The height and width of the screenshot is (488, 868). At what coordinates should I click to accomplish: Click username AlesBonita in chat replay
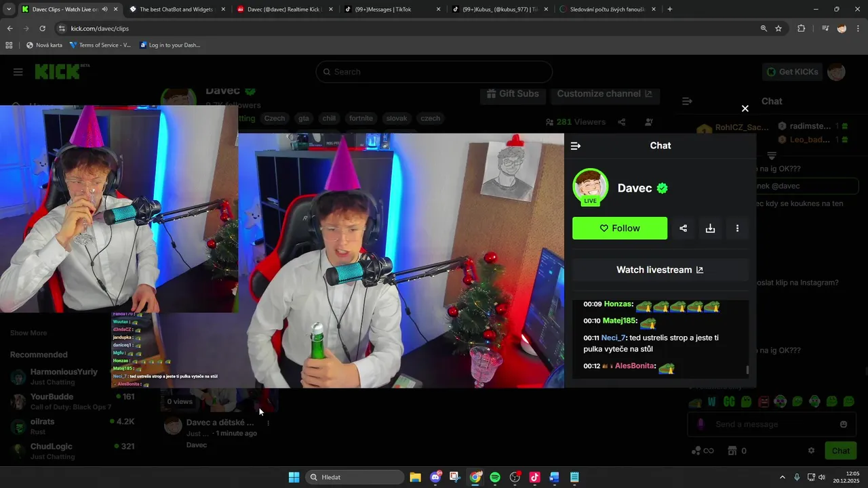(x=634, y=366)
